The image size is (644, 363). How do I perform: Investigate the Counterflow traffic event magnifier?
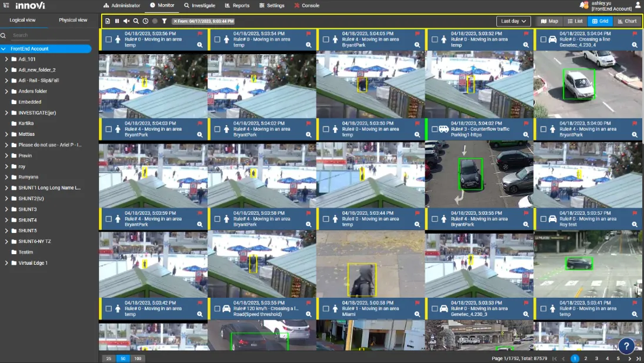click(526, 135)
